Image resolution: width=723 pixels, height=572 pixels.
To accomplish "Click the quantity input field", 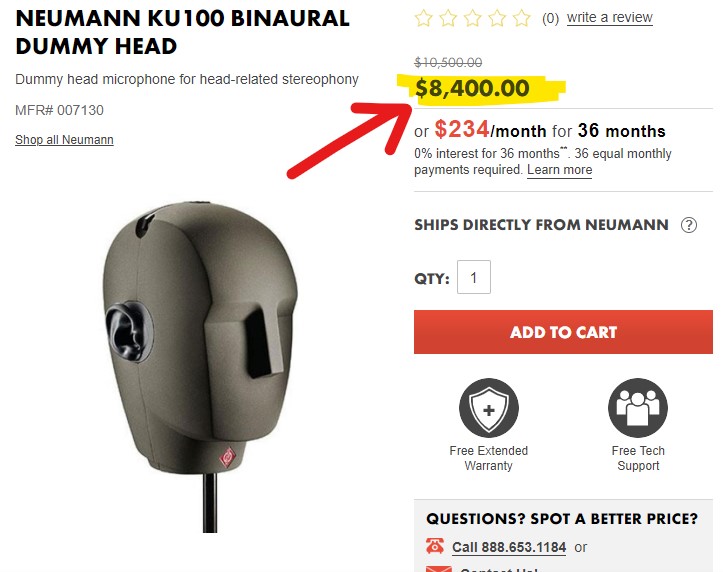I will 474,277.
